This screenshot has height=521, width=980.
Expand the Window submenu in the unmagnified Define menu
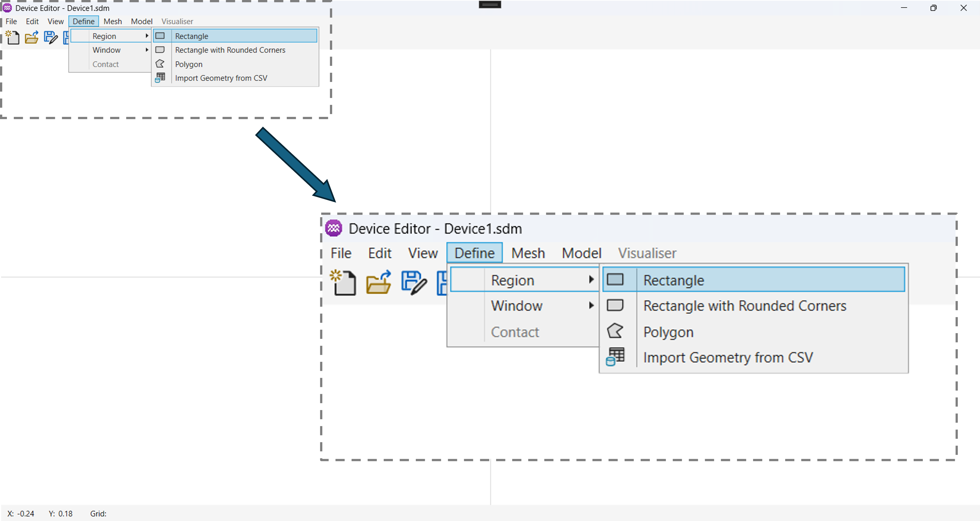point(110,50)
